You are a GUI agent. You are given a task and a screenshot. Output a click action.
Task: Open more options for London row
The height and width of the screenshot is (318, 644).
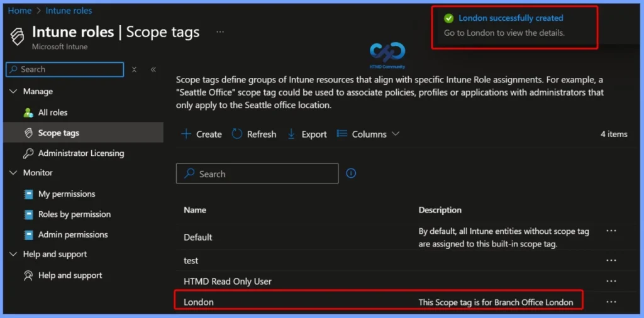[x=611, y=302]
